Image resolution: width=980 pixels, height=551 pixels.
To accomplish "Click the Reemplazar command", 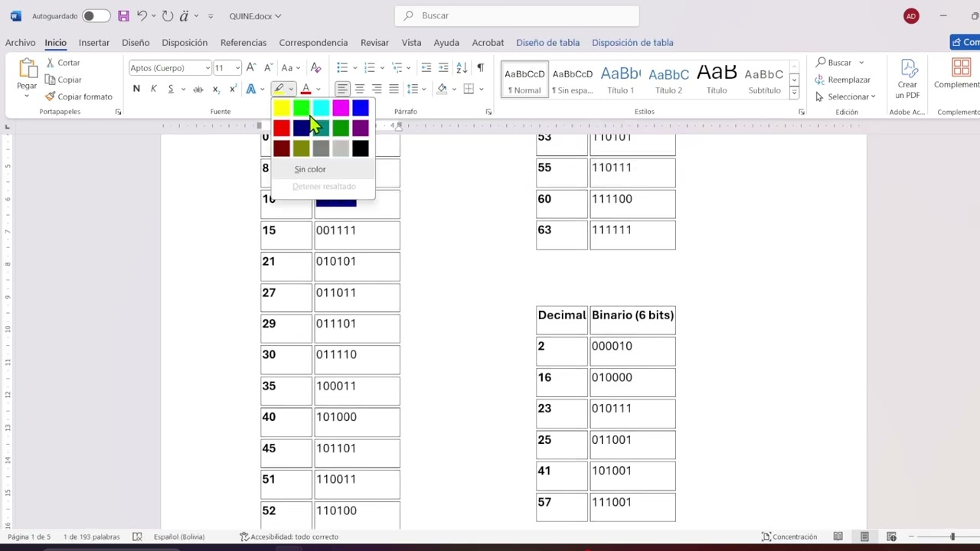I will point(842,80).
